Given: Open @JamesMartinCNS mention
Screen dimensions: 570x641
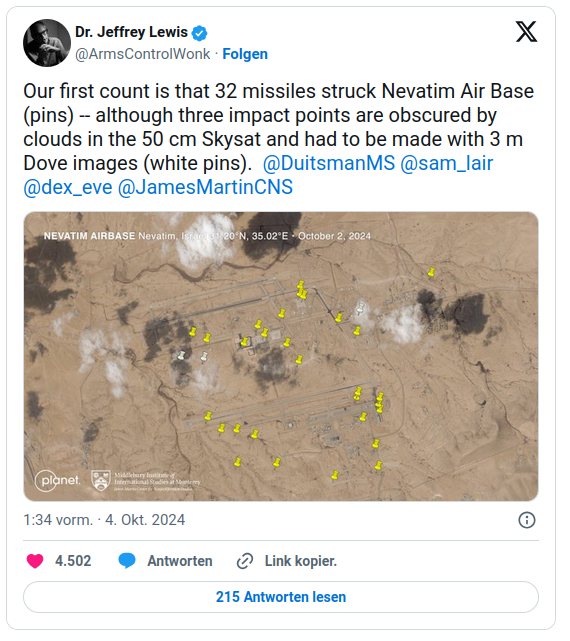Looking at the screenshot, I should pyautogui.click(x=205, y=187).
